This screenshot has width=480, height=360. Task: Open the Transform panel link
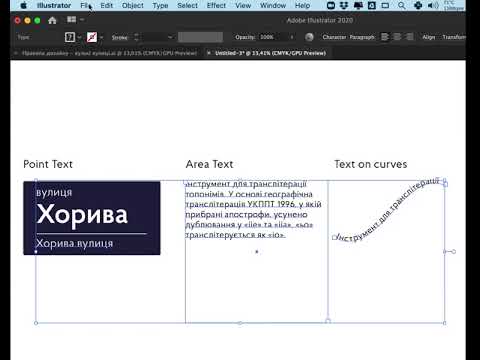pos(454,37)
